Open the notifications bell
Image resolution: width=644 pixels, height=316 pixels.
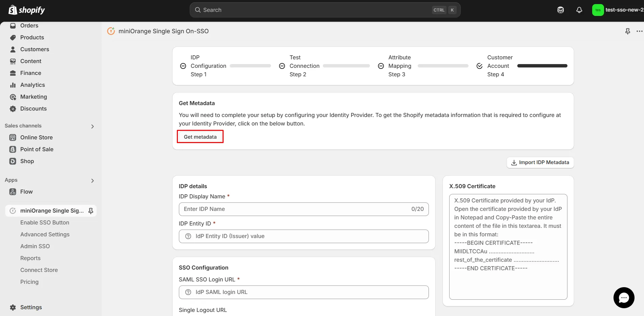point(579,10)
